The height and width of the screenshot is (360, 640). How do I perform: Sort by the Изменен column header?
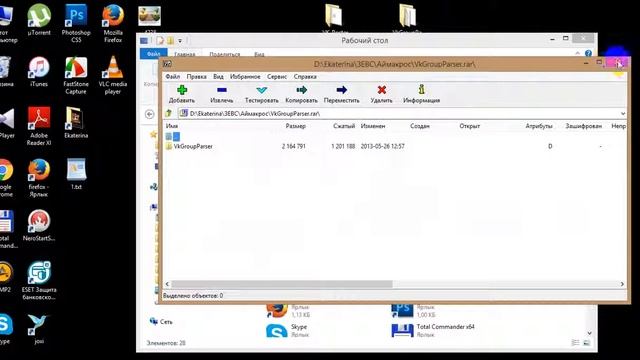[x=373, y=126]
